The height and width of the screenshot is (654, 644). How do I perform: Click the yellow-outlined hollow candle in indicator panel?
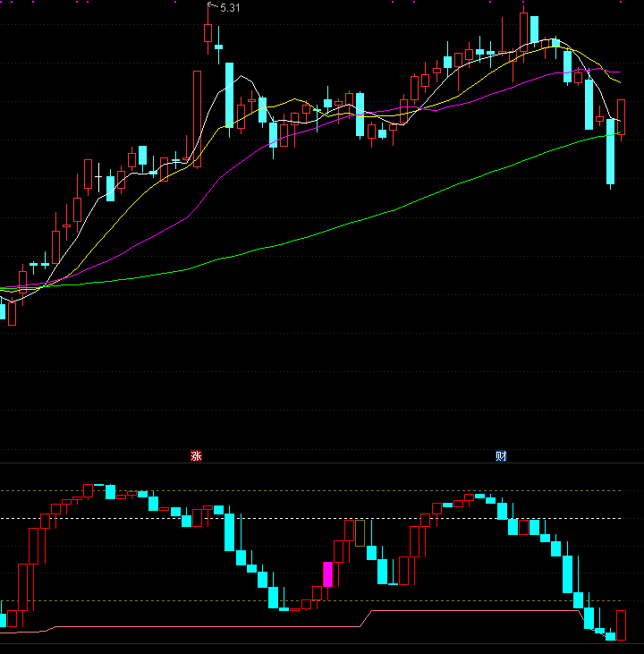pos(360,533)
